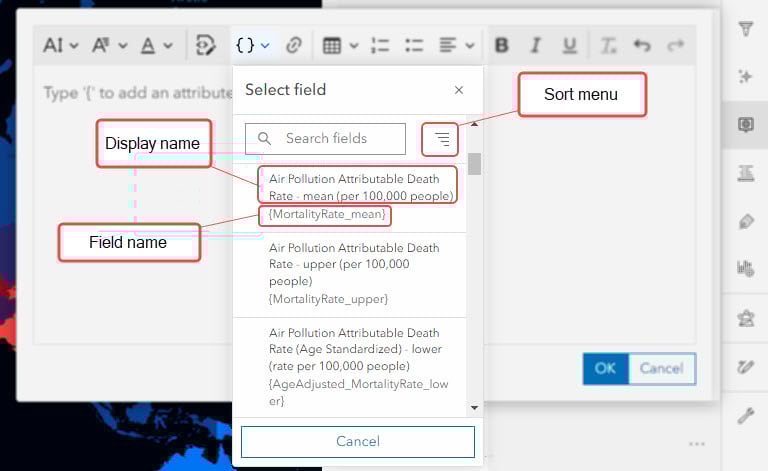
Task: Toggle underline formatting
Action: 569,46
